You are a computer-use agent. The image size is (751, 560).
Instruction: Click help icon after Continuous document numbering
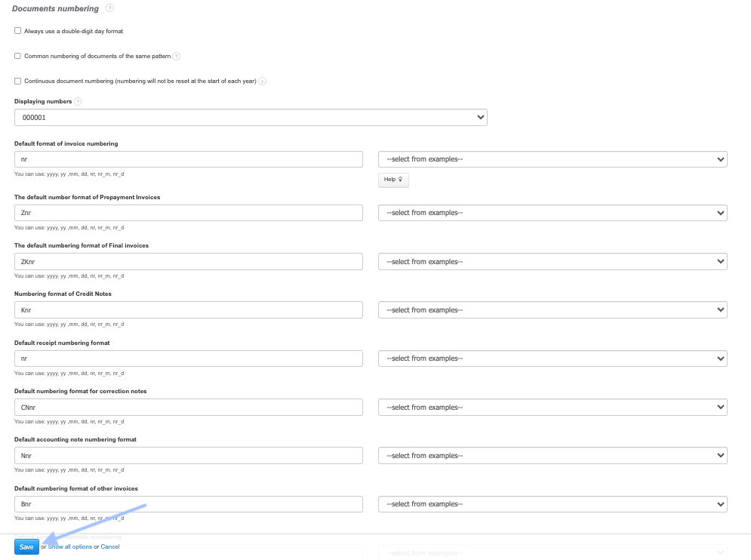(263, 82)
